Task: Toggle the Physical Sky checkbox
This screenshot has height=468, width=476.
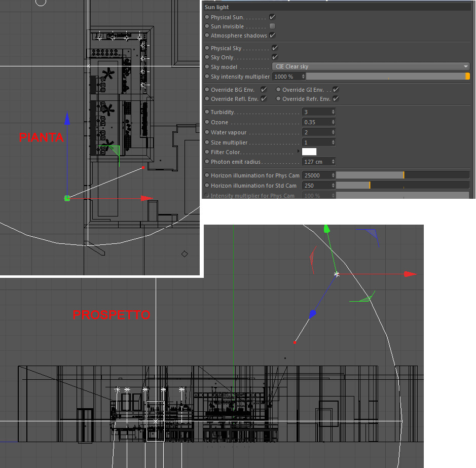Action: click(x=275, y=48)
